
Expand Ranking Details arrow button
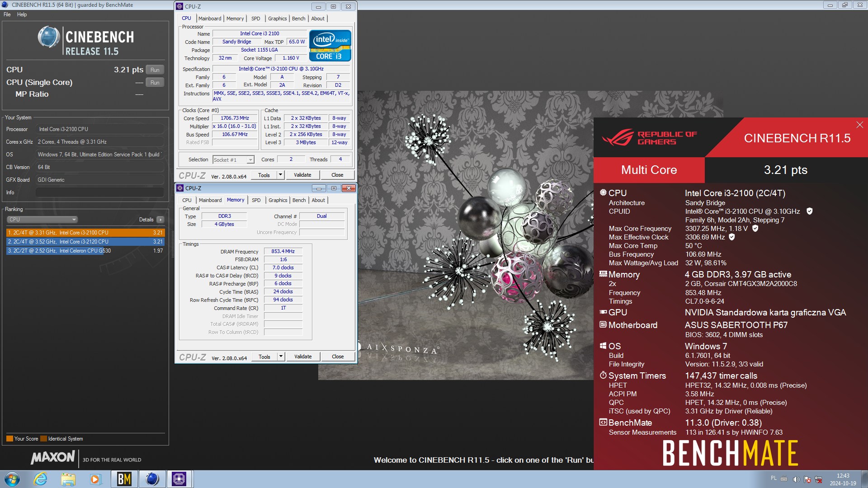(x=160, y=220)
